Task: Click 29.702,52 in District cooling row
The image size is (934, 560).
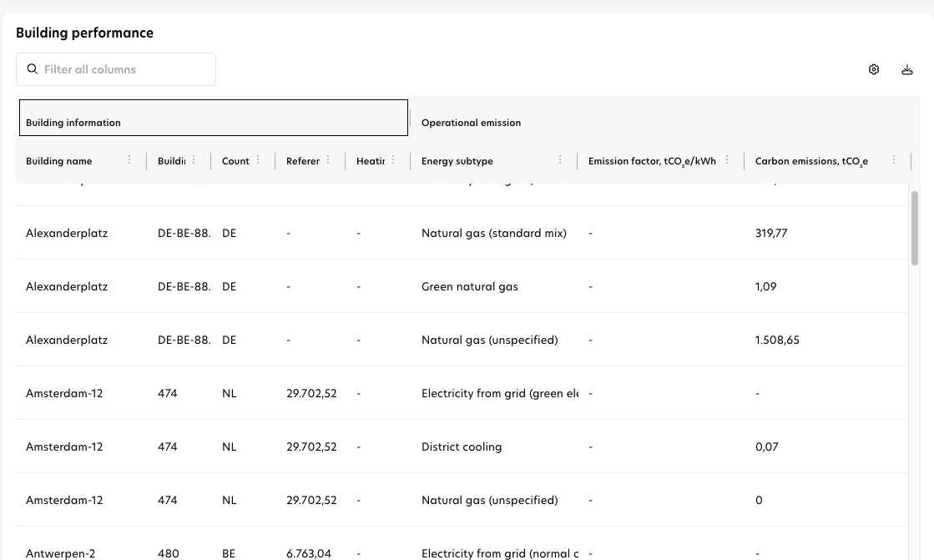Action: (x=311, y=446)
